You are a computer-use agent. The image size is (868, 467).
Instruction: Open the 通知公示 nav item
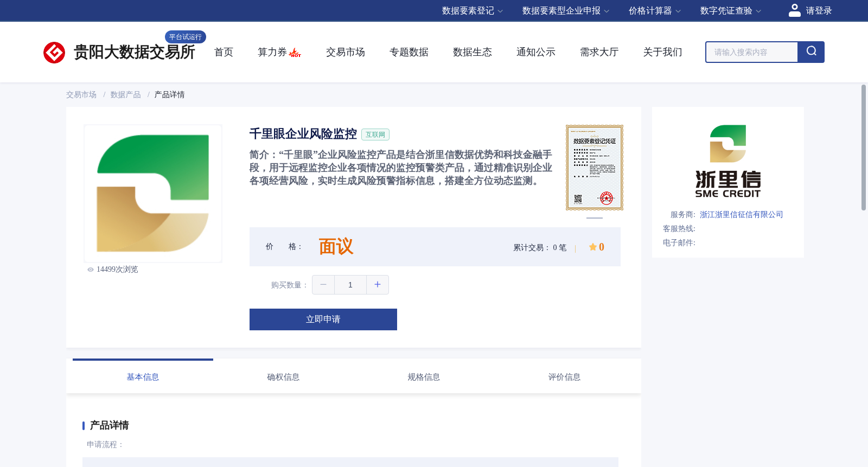tap(536, 52)
